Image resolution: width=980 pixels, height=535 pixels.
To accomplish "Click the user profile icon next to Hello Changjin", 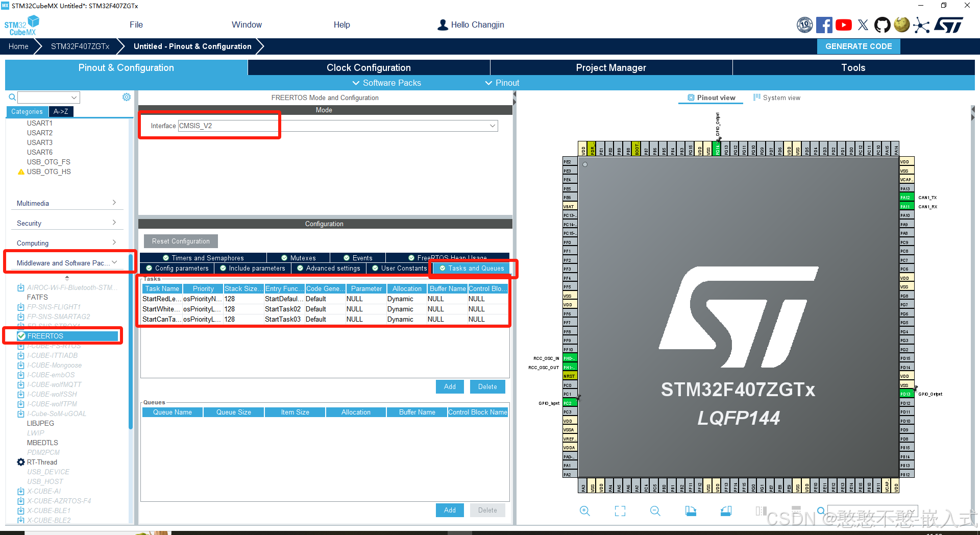I will 443,25.
